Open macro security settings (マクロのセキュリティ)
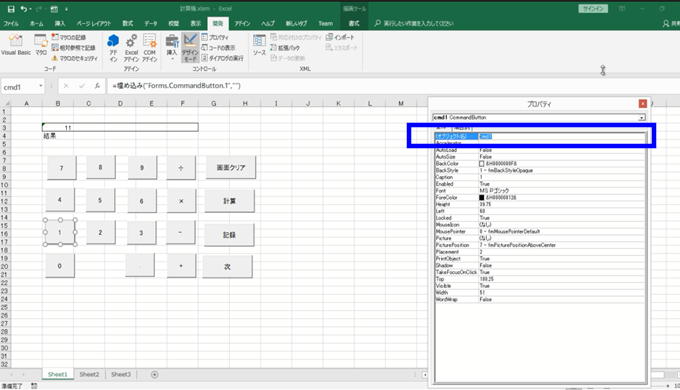 coord(75,58)
